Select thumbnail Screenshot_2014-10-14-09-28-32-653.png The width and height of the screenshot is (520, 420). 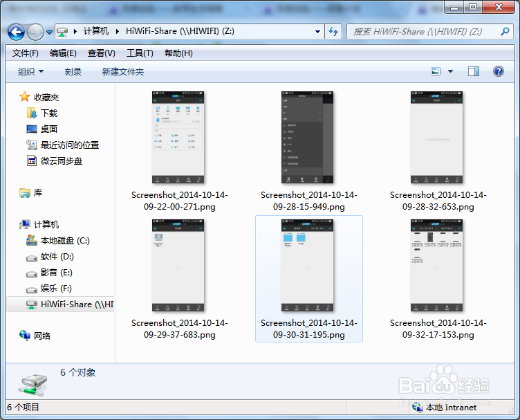click(437, 137)
